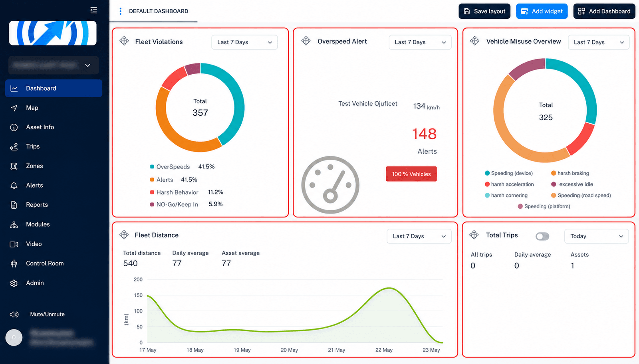
Task: Collapse the sidebar with the menu icon
Action: coord(93,10)
